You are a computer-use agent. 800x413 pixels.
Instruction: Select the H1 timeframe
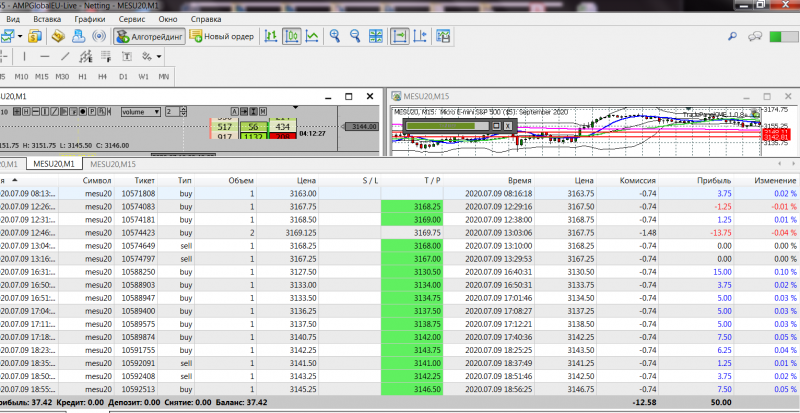[82, 76]
